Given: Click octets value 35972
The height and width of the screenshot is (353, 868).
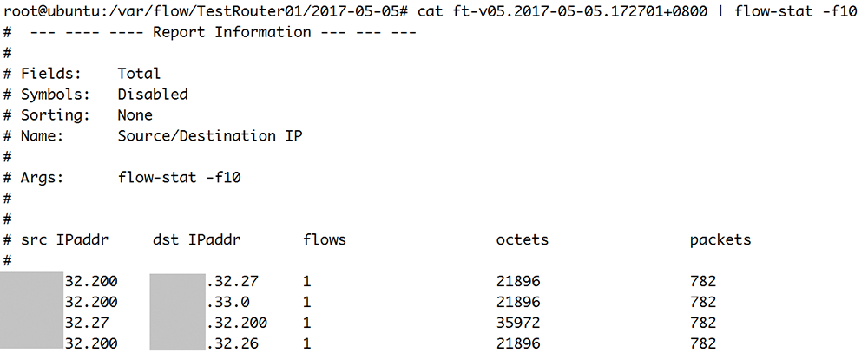Looking at the screenshot, I should click(x=518, y=323).
